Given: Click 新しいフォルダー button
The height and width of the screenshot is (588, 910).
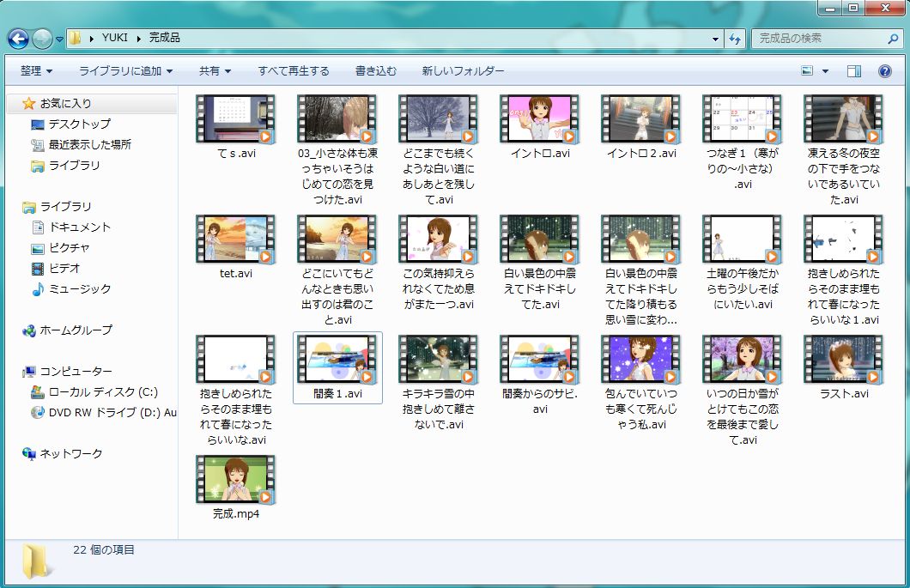Looking at the screenshot, I should [463, 70].
